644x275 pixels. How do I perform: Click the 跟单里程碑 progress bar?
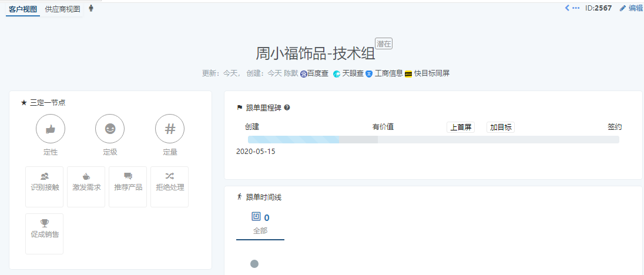click(x=433, y=139)
